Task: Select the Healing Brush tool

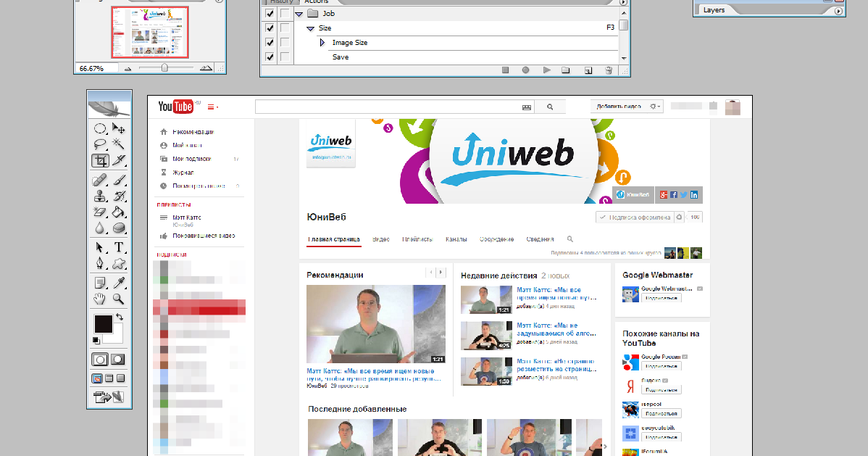Action: [x=100, y=180]
